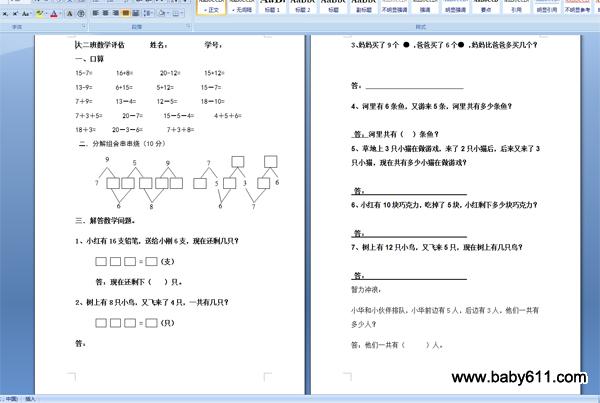Click the equation 20-12=
The image size is (600, 403).
pyautogui.click(x=170, y=73)
